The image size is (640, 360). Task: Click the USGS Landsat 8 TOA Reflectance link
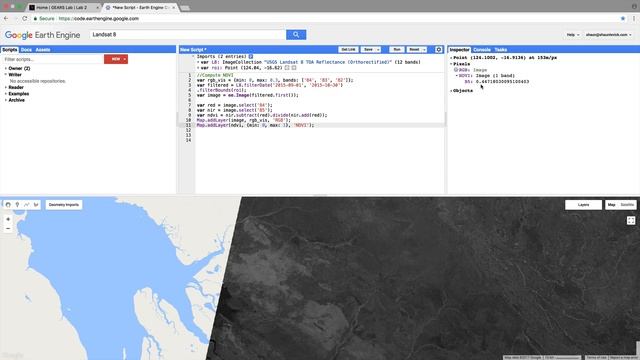pos(328,62)
